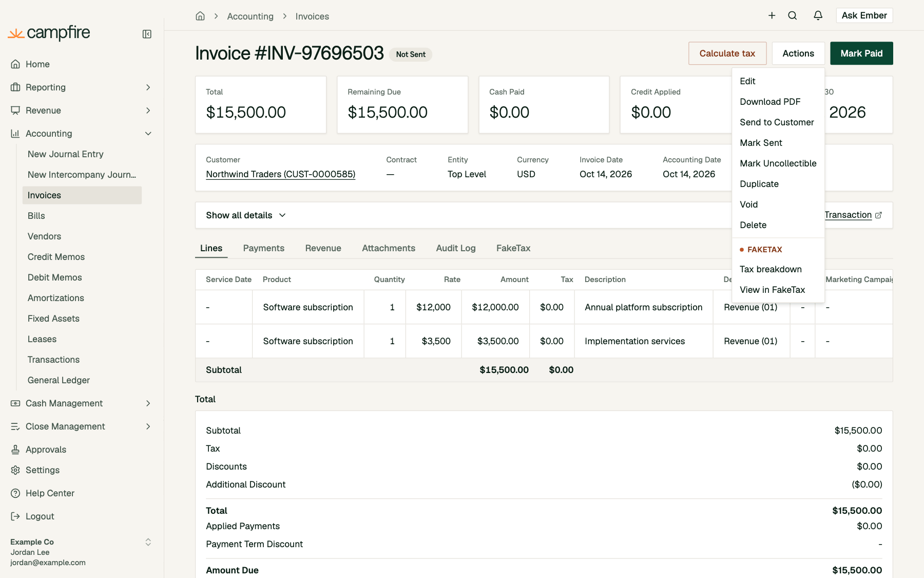924x578 pixels.
Task: Click the Logout arrow icon
Action: point(15,516)
